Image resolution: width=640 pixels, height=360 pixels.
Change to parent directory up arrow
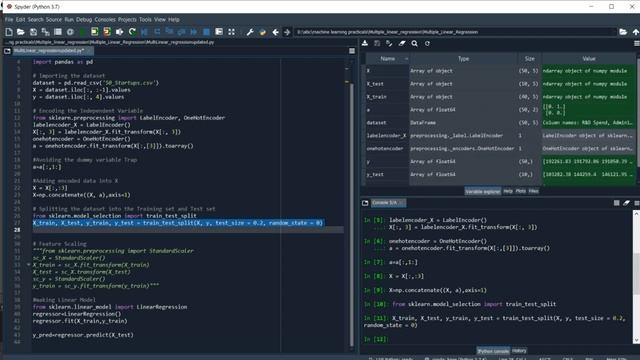pyautogui.click(x=636, y=32)
